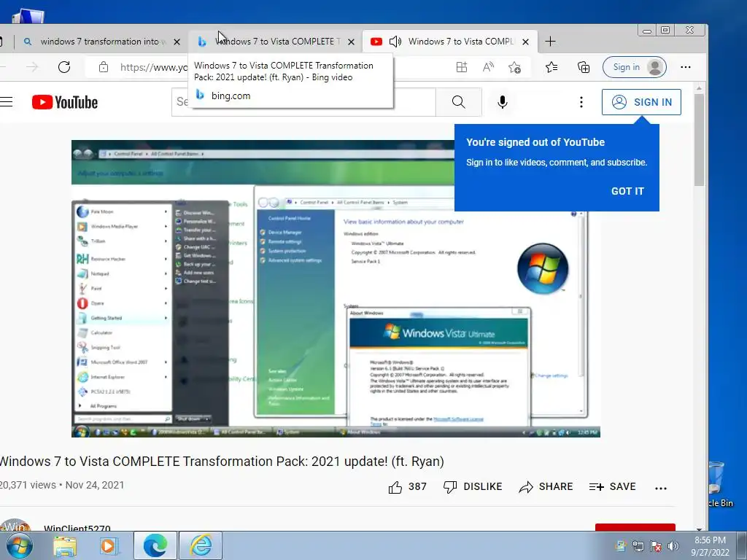
Task: Open Windows Explorer from the taskbar
Action: click(x=65, y=545)
